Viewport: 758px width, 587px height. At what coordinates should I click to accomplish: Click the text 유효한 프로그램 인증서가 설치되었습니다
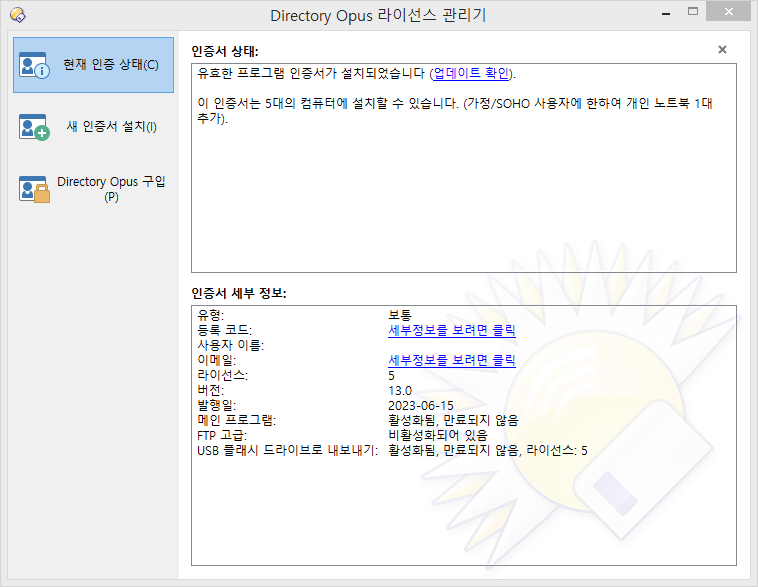point(311,73)
